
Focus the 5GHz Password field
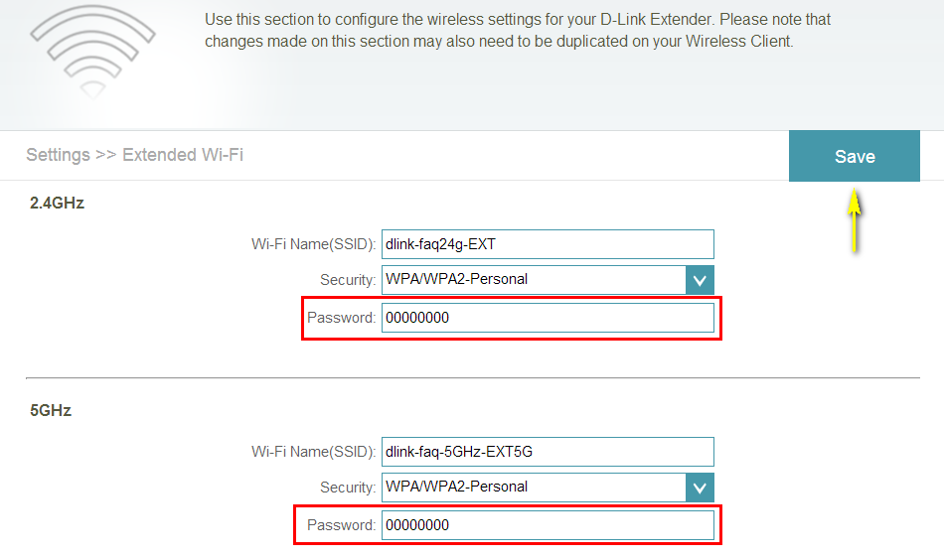[x=548, y=525]
